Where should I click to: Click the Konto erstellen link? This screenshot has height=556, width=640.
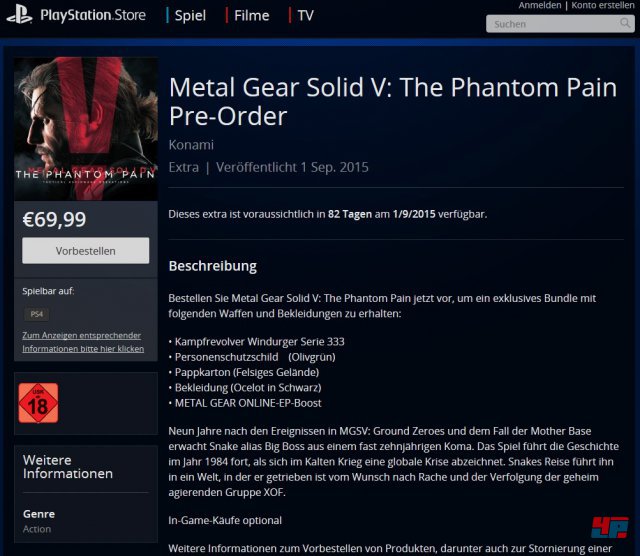tap(602, 5)
